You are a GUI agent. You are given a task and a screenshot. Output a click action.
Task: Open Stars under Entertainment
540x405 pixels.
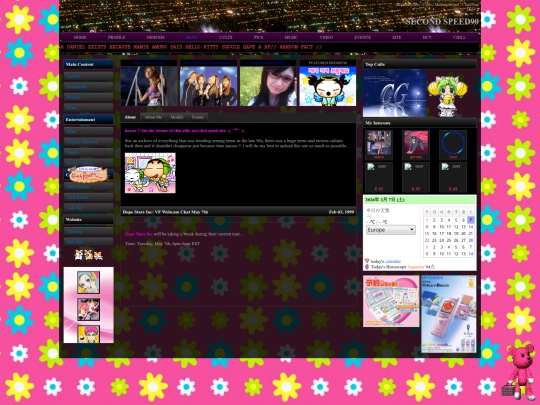coord(89,132)
